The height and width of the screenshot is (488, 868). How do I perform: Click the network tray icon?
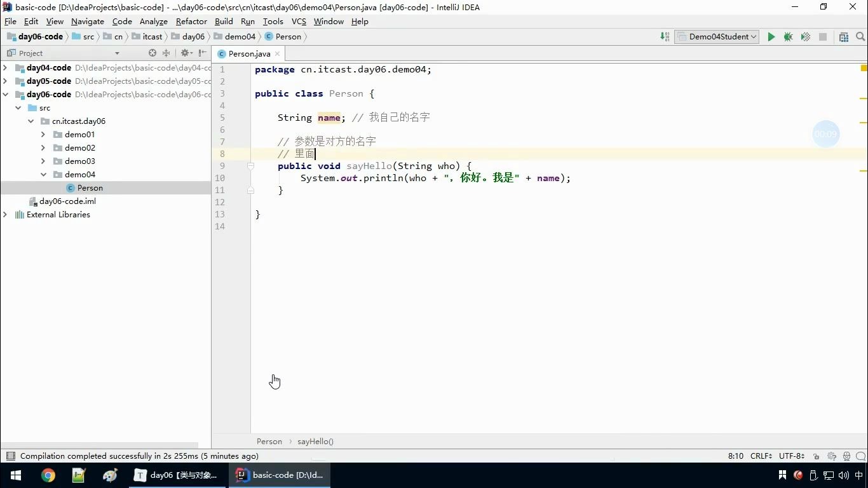[829, 475]
